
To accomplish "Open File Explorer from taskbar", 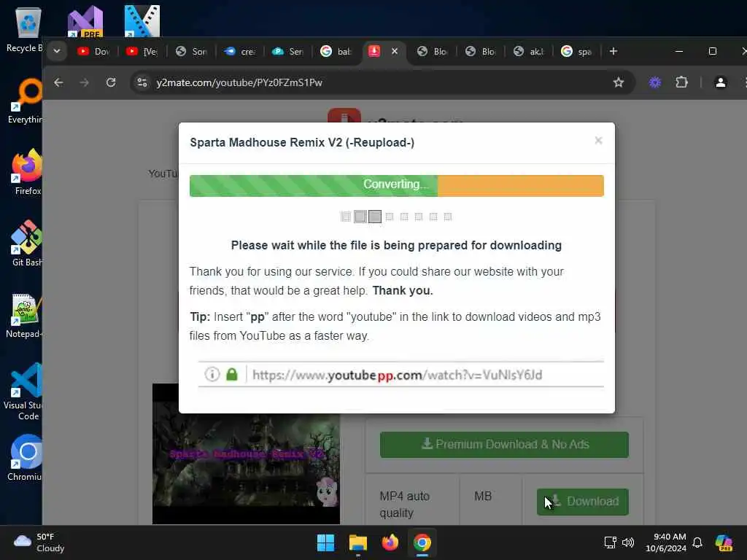I will [357, 542].
